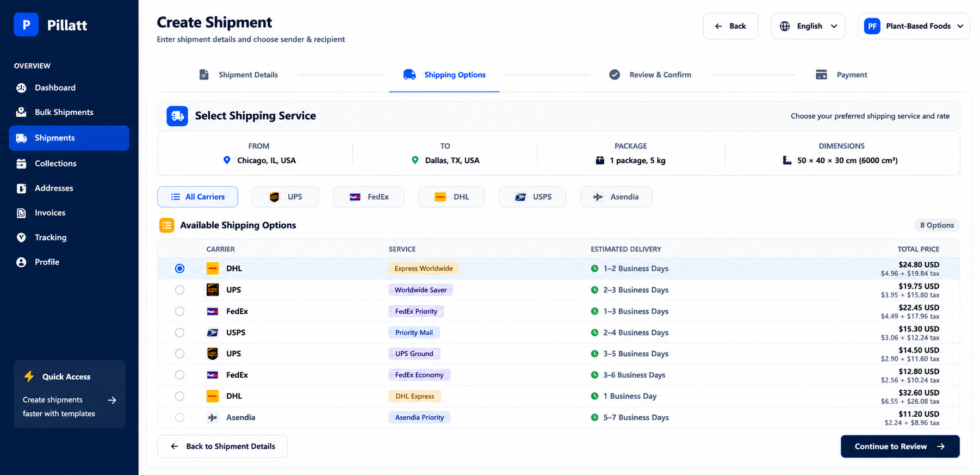
Task: Open Collections using its sidebar icon
Action: tap(21, 163)
